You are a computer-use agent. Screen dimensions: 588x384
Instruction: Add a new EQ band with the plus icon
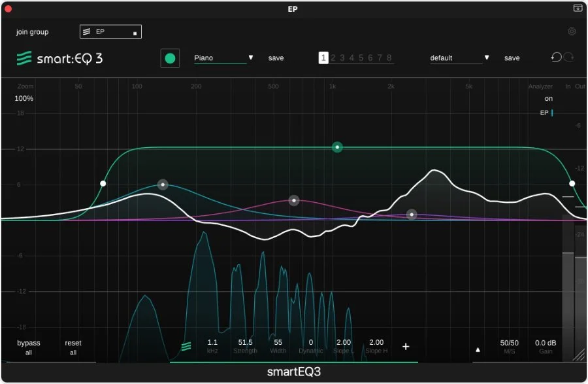tap(406, 345)
